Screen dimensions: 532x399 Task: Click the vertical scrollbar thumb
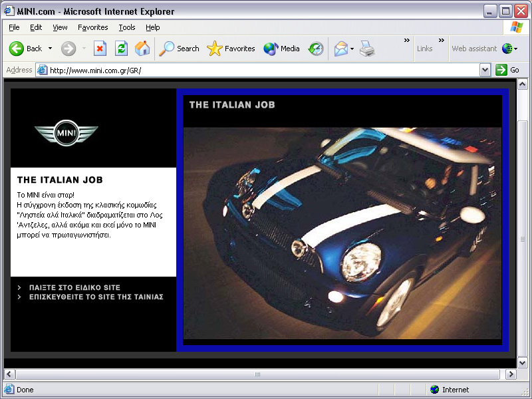coord(523,239)
